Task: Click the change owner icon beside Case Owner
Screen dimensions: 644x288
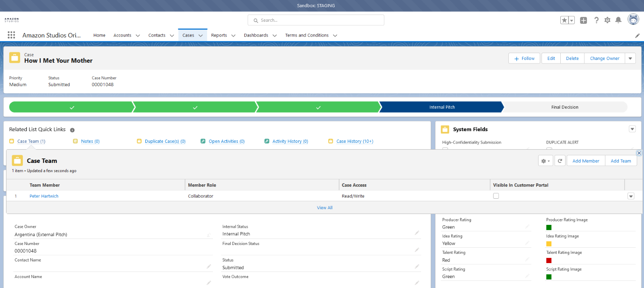Action: point(209,235)
